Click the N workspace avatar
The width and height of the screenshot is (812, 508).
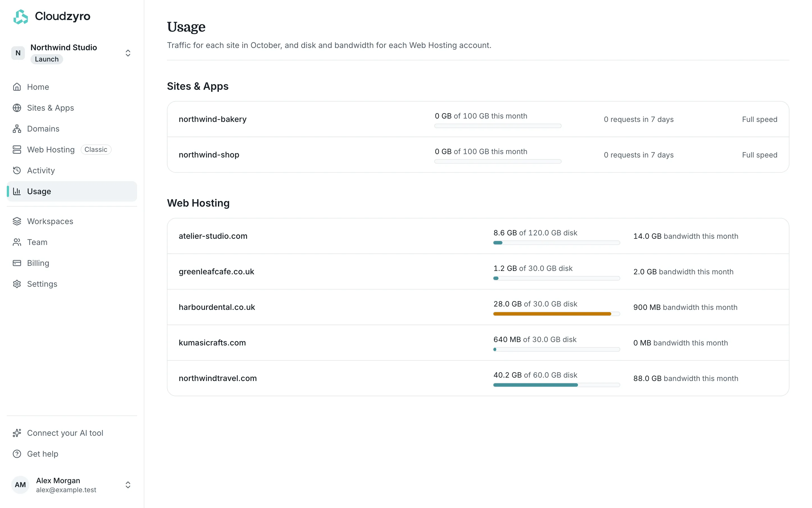pos(18,53)
